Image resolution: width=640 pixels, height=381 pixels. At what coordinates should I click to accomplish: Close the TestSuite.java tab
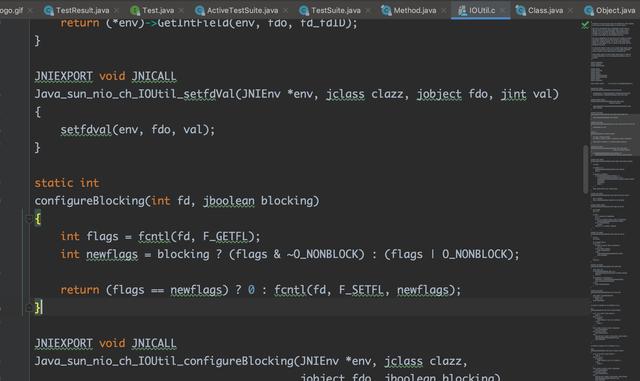368,11
